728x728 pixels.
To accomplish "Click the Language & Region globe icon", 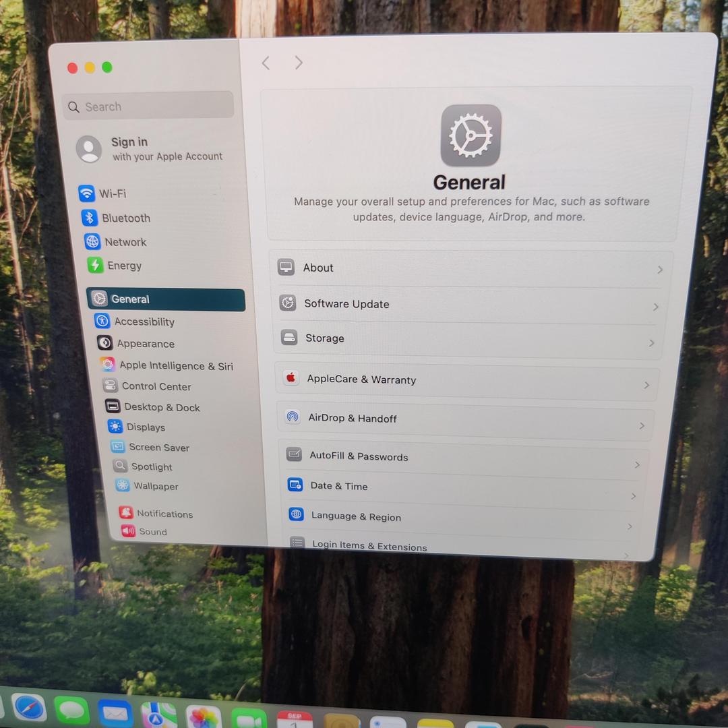I will [x=296, y=514].
